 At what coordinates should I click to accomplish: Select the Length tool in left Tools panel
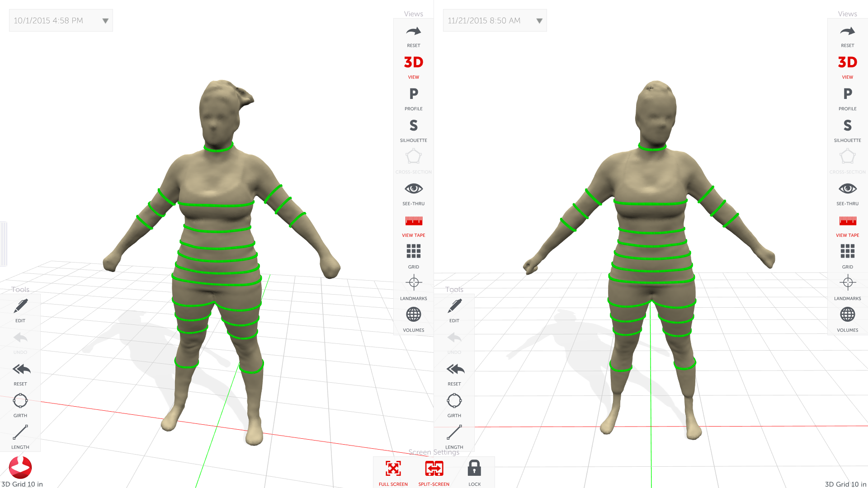pos(20,433)
